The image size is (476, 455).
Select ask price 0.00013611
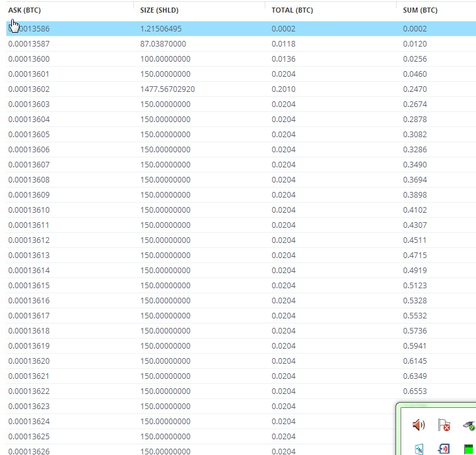(29, 225)
